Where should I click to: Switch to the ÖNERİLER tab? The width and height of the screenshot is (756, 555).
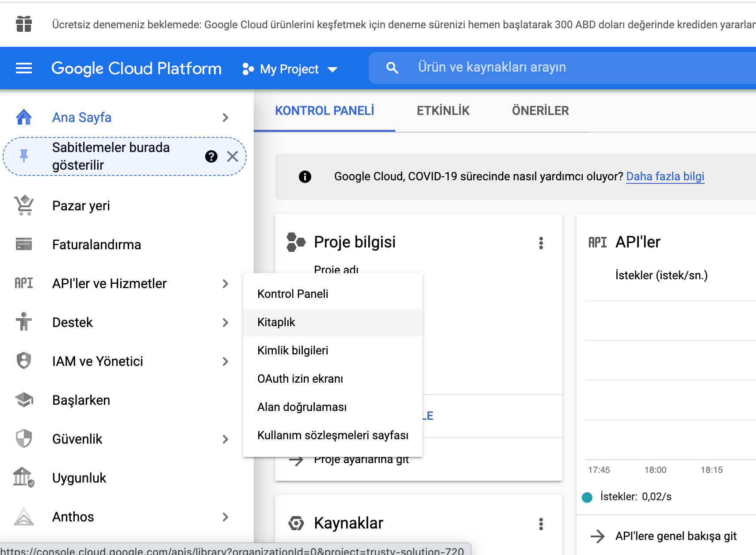tap(540, 111)
